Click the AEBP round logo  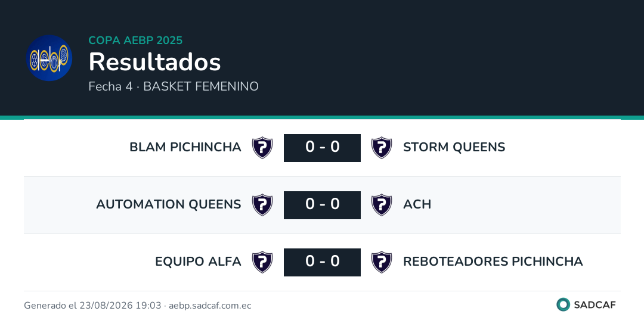49,58
